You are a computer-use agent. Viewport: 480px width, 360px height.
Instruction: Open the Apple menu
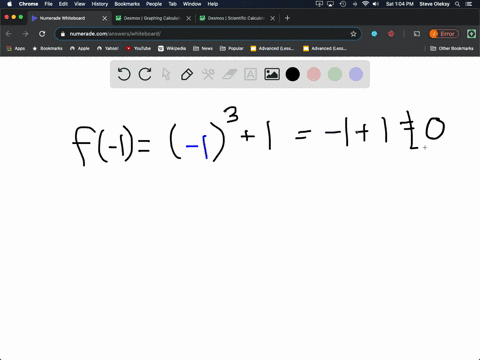pyautogui.click(x=9, y=4)
